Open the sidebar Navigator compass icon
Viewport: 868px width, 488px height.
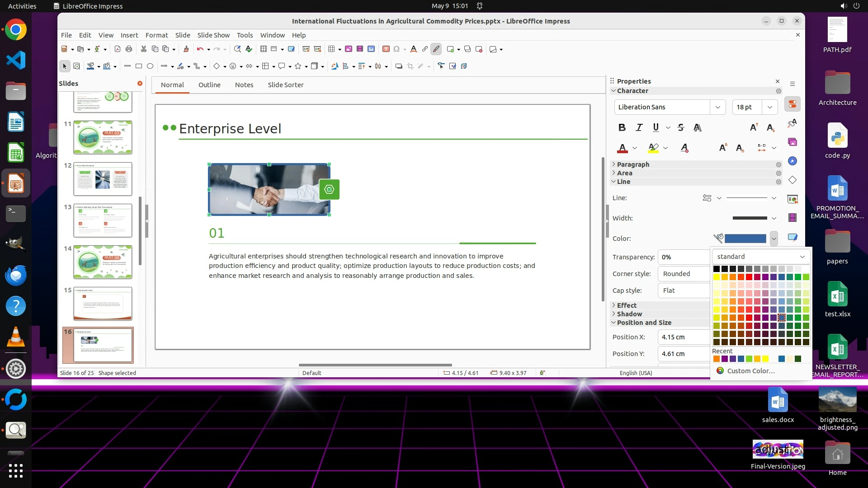point(793,161)
